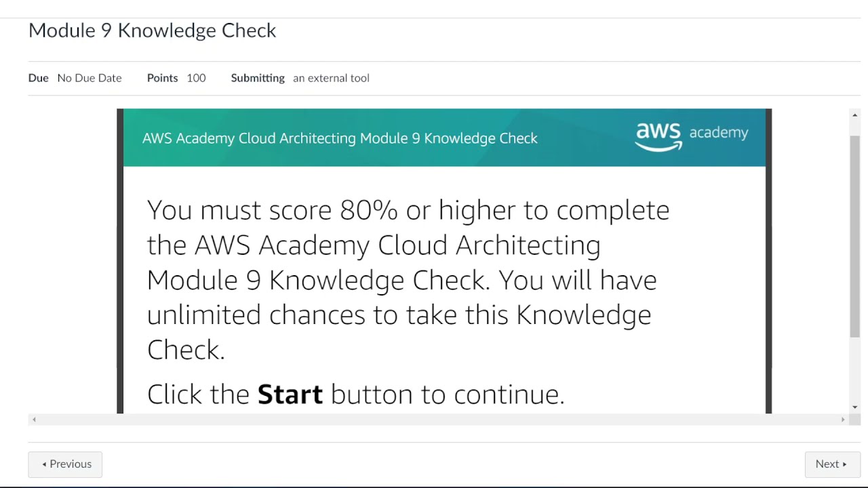
Task: Go to the Next module item
Action: [832, 464]
